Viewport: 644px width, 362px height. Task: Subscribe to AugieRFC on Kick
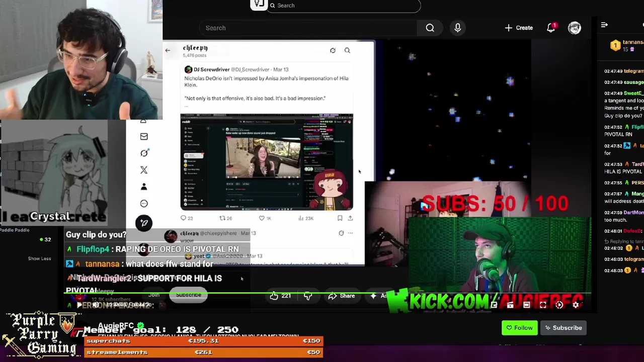[x=563, y=328]
